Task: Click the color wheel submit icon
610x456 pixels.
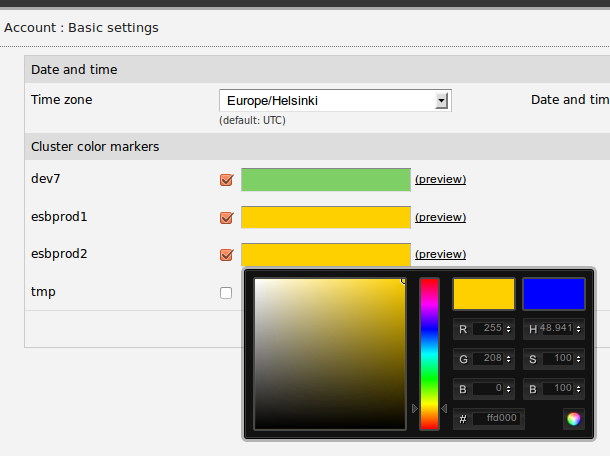Action: [573, 419]
